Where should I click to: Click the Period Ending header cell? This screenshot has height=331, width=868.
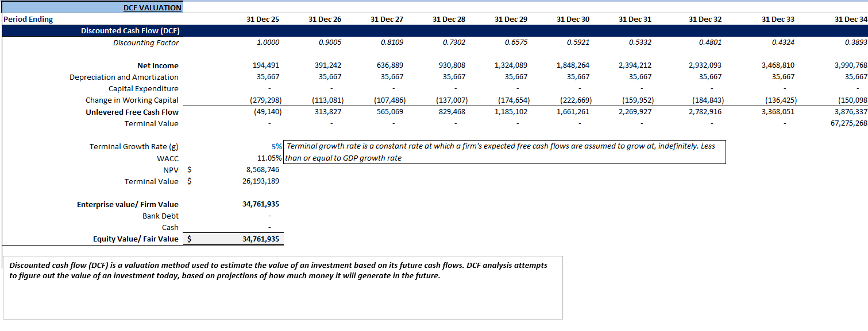(29, 19)
